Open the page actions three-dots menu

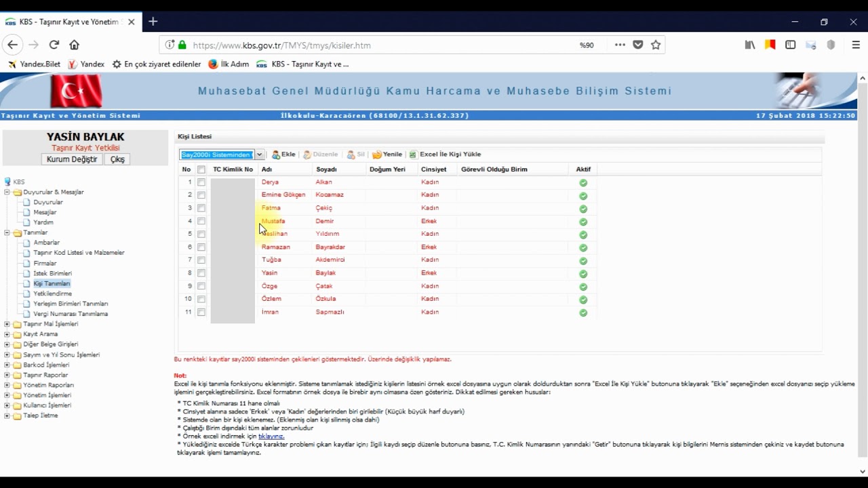[x=620, y=45]
